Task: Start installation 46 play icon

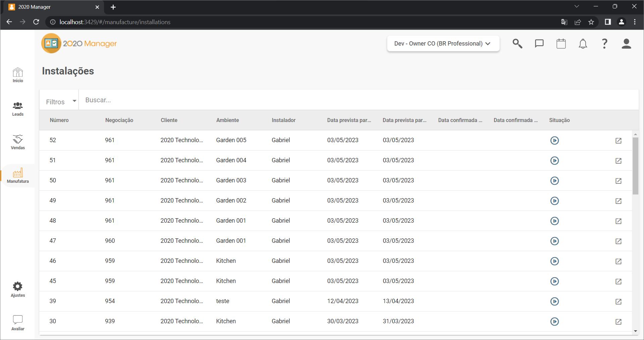Action: 554,261
